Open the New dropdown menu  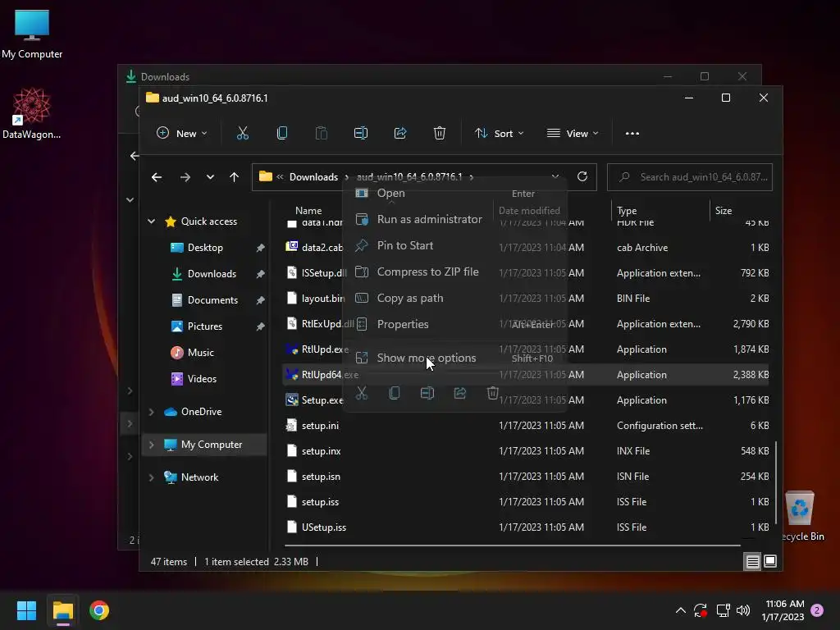[182, 134]
